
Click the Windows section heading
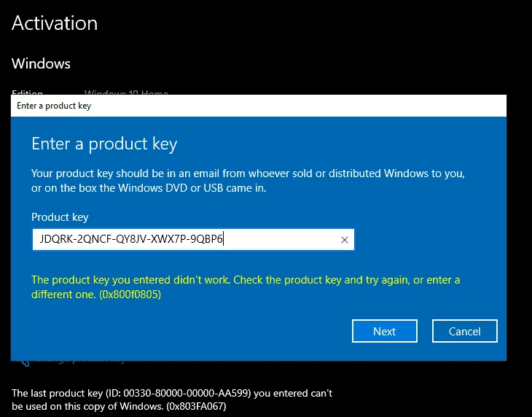(41, 63)
